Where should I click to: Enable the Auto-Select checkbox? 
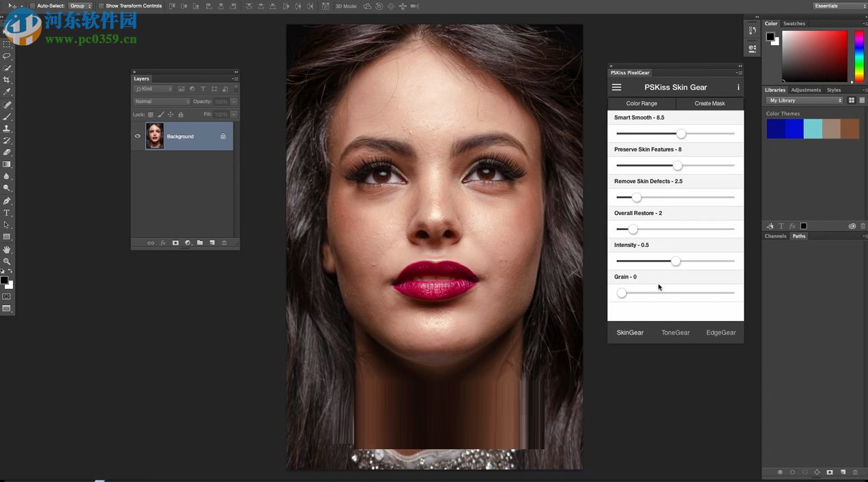click(x=32, y=6)
